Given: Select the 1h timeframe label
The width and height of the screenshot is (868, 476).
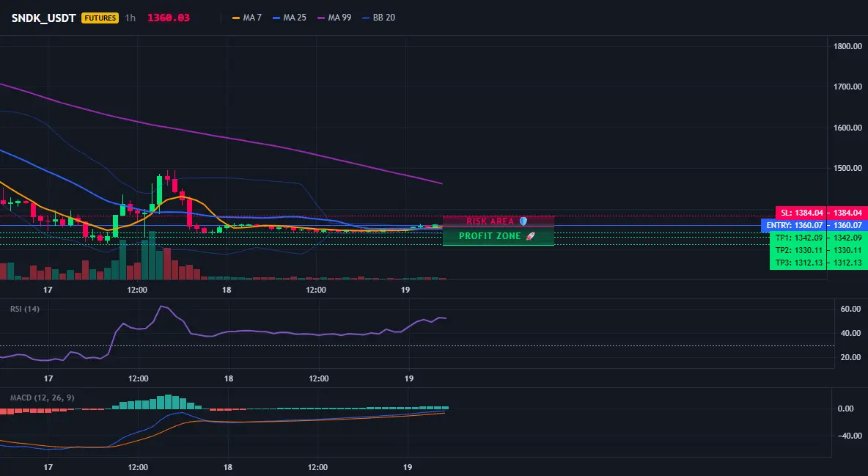Looking at the screenshot, I should click(x=130, y=18).
